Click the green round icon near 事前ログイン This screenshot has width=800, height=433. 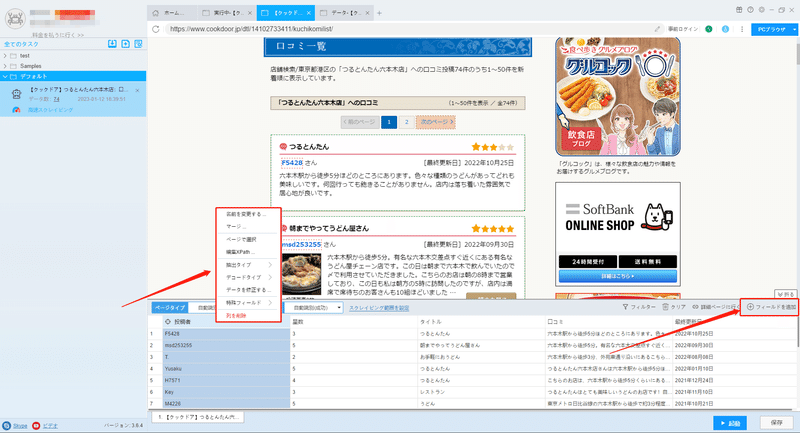[709, 29]
